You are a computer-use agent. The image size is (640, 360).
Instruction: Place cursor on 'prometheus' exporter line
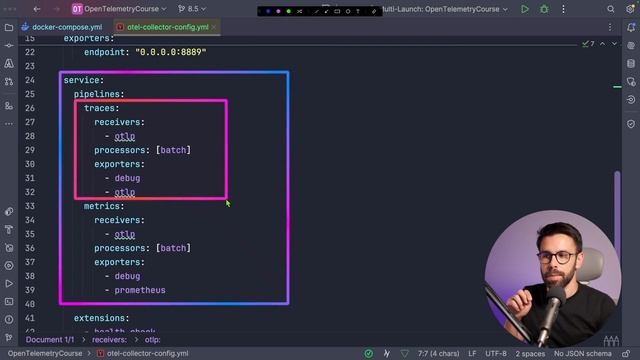(140, 290)
